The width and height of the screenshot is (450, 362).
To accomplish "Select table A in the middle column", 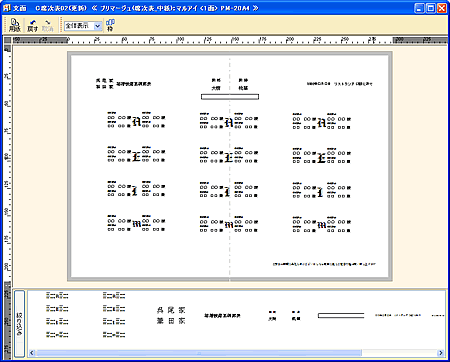I will pyautogui.click(x=229, y=121).
